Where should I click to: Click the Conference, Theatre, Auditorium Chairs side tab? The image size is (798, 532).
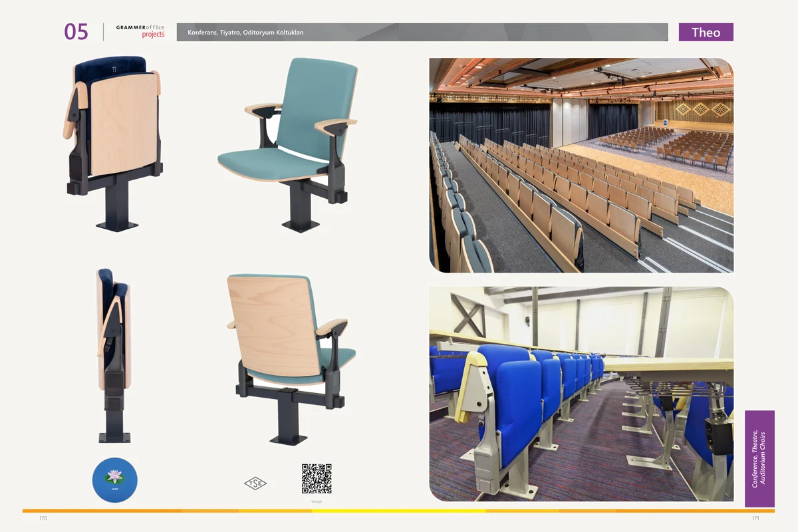(x=759, y=459)
